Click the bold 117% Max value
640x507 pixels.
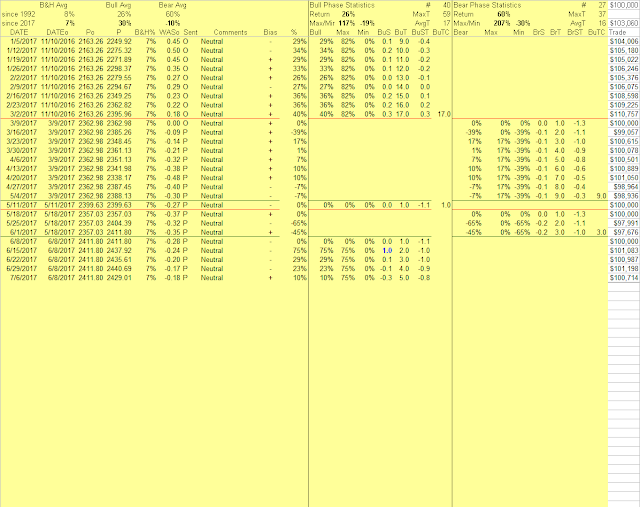tap(347, 23)
